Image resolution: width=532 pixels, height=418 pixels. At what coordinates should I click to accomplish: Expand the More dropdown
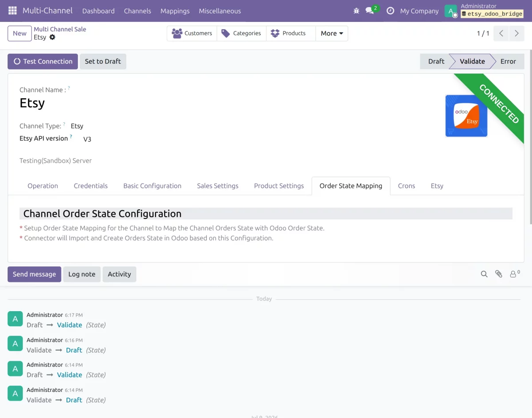point(332,33)
